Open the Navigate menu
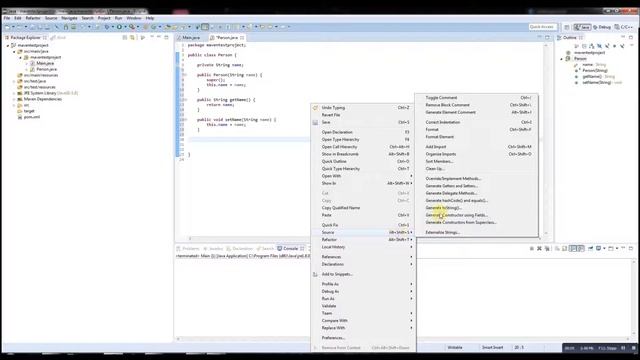The height and width of the screenshot is (360, 640). (69, 18)
